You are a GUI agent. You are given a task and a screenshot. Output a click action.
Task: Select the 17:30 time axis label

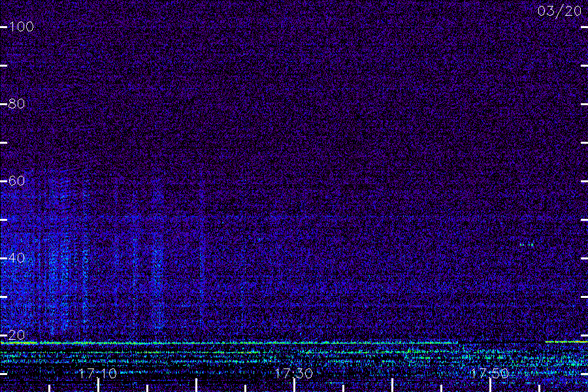293,373
